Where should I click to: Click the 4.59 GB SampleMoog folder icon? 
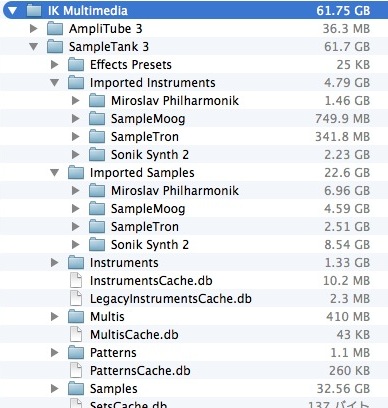pyautogui.click(x=97, y=209)
